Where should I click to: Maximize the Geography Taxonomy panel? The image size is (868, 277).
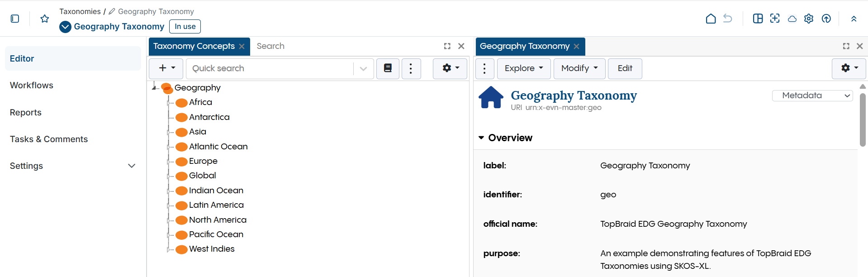click(x=846, y=46)
